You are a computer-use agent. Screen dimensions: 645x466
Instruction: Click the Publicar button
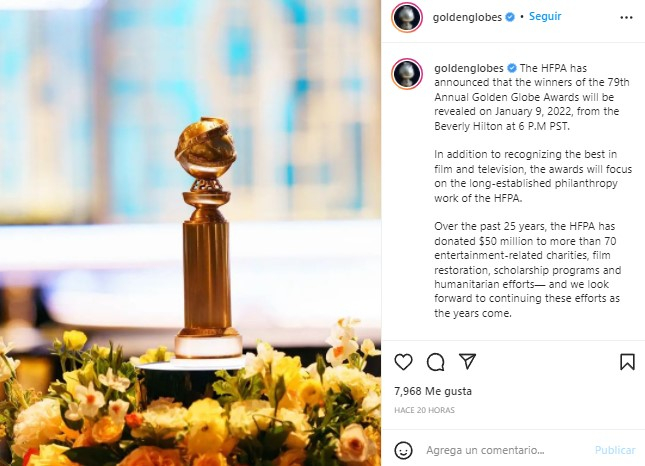click(x=615, y=450)
